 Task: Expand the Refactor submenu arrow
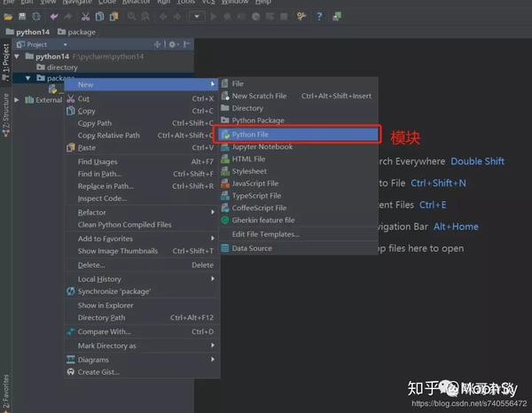click(x=213, y=213)
